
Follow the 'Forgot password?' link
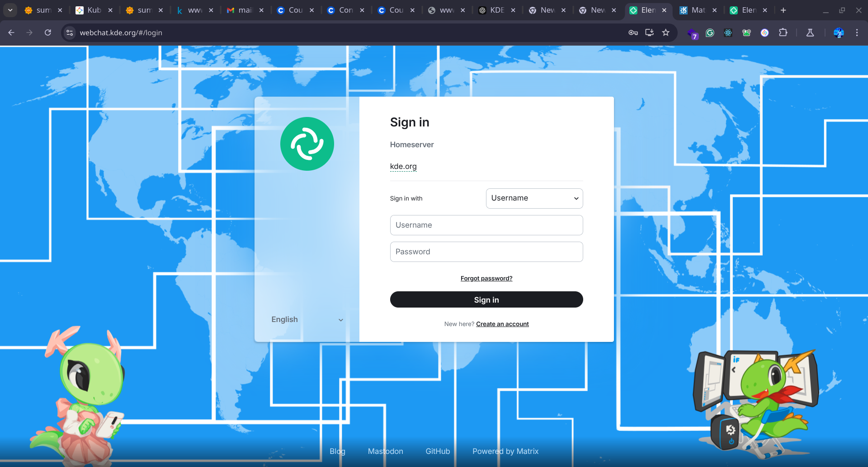(486, 278)
